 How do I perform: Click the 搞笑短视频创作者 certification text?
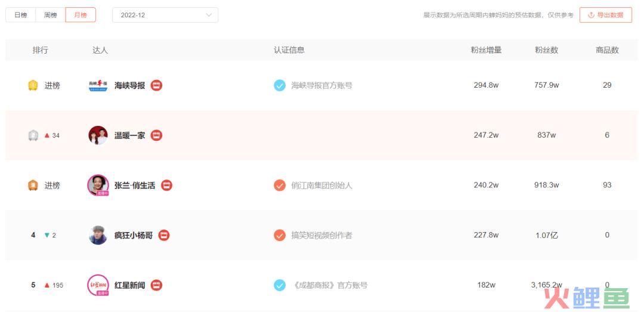point(321,235)
